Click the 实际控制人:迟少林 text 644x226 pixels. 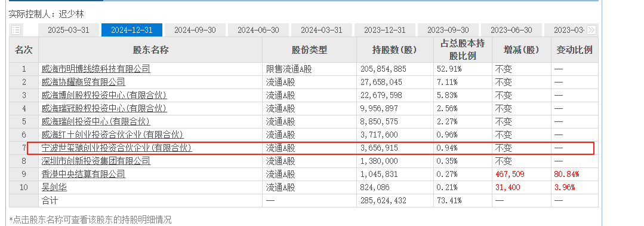click(x=47, y=14)
